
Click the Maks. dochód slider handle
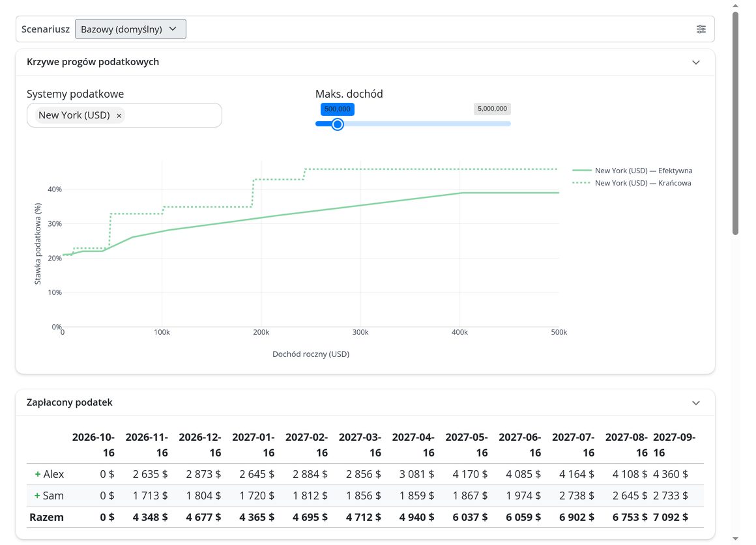point(338,124)
